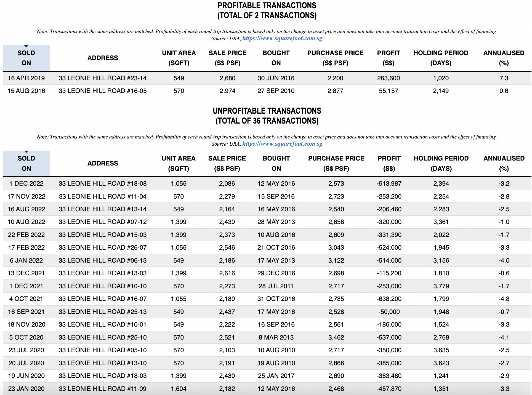Click sold date 16 APR 2019
This screenshot has width=532, height=395.
tap(26, 78)
